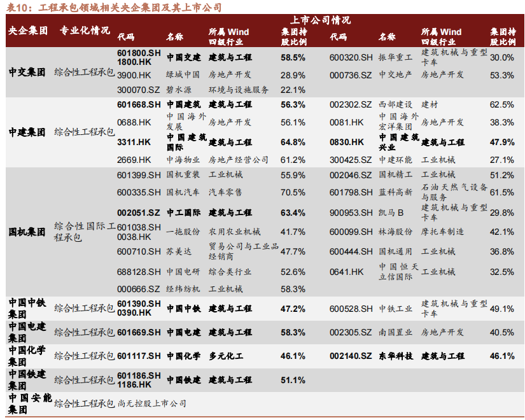Select code 601668.SH

(139, 104)
